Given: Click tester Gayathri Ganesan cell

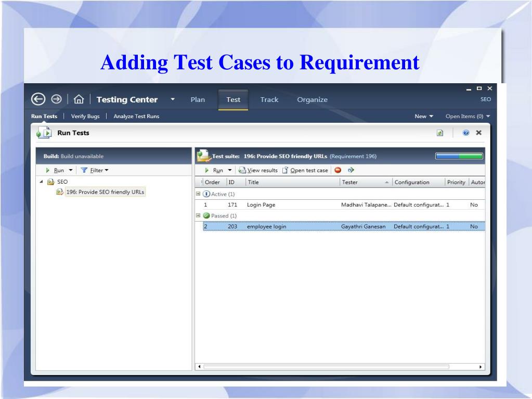Looking at the screenshot, I should click(364, 226).
